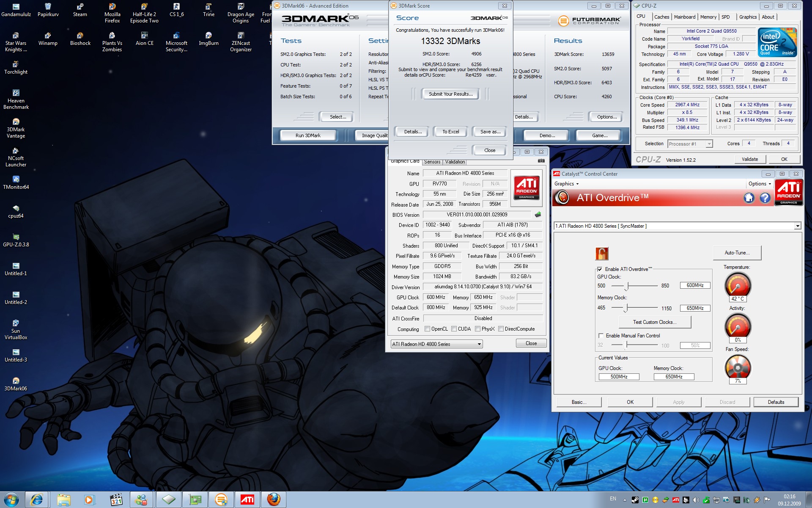Click the Catalyst Control Center home icon

749,198
